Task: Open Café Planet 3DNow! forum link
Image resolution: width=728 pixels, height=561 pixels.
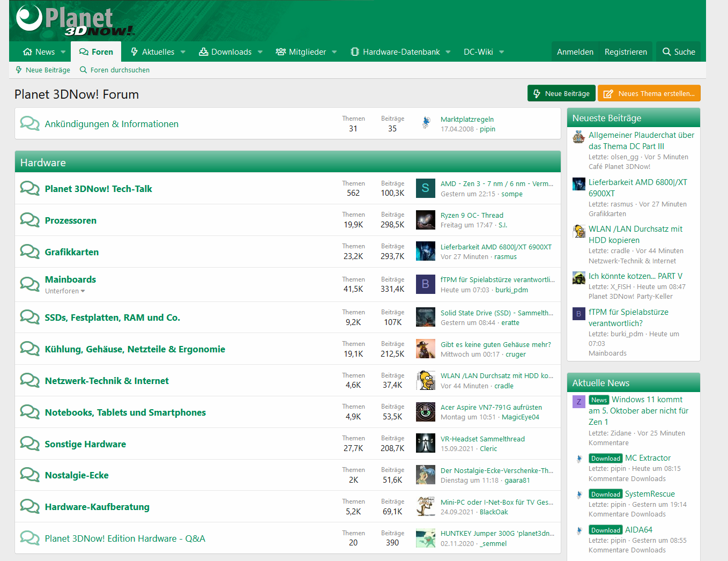Action: click(619, 167)
